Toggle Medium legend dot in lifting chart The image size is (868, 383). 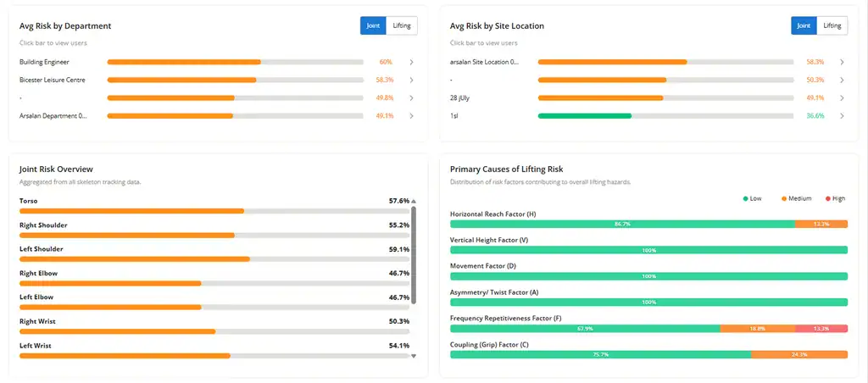click(784, 198)
